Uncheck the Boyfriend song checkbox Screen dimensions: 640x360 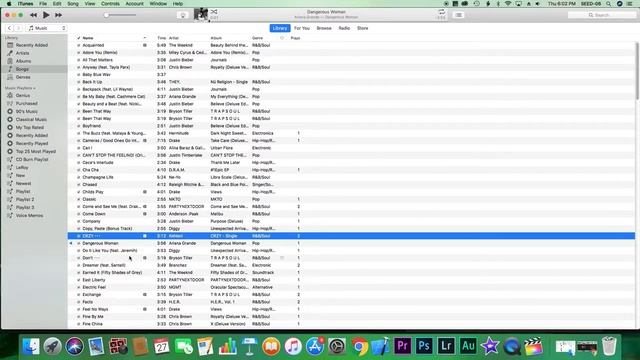[x=79, y=126]
